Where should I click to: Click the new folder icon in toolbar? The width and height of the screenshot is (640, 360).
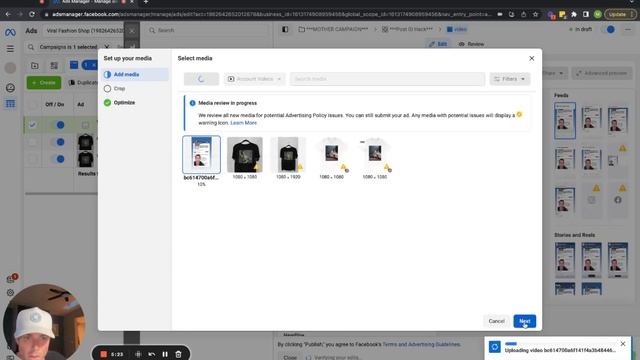35,65
